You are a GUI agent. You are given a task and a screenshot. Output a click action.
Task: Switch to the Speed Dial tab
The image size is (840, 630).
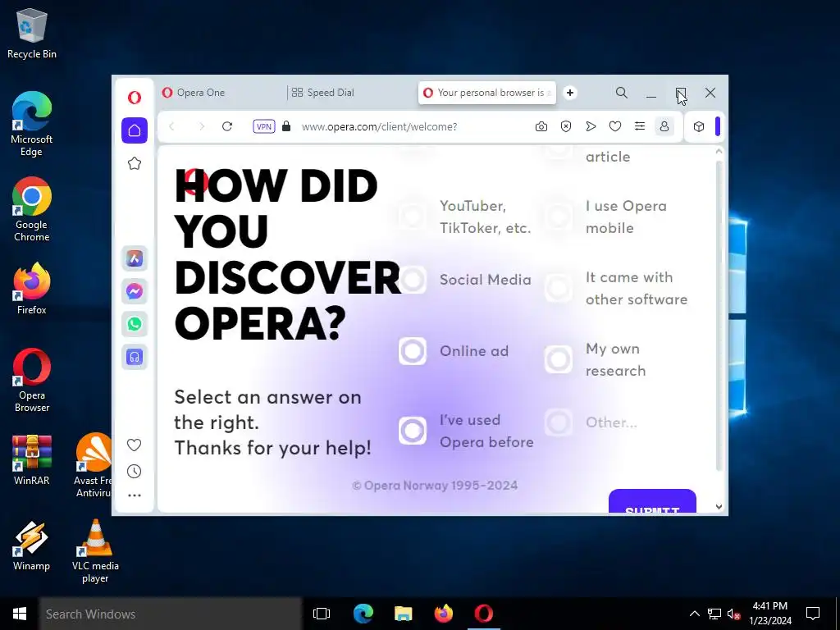[x=351, y=93]
